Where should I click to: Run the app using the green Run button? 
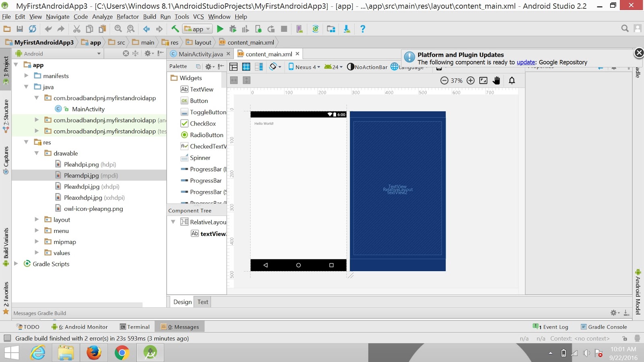tap(220, 29)
